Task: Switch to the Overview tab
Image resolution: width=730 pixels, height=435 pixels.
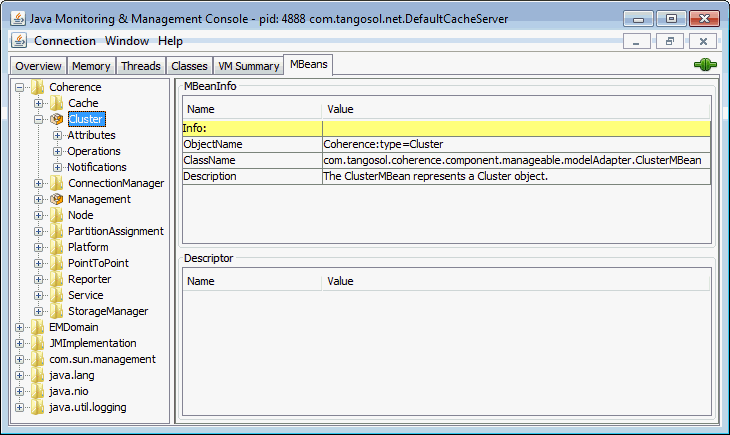Action: coord(38,66)
